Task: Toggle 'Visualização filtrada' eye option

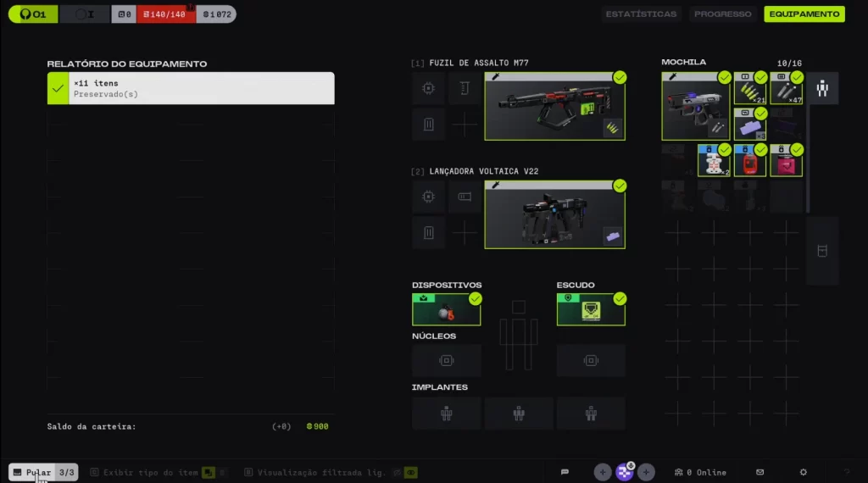Action: pyautogui.click(x=410, y=472)
